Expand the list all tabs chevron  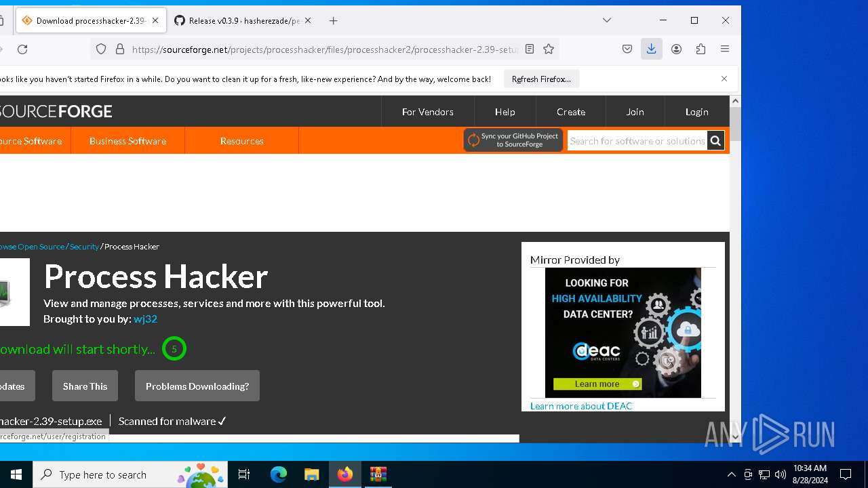click(x=607, y=20)
